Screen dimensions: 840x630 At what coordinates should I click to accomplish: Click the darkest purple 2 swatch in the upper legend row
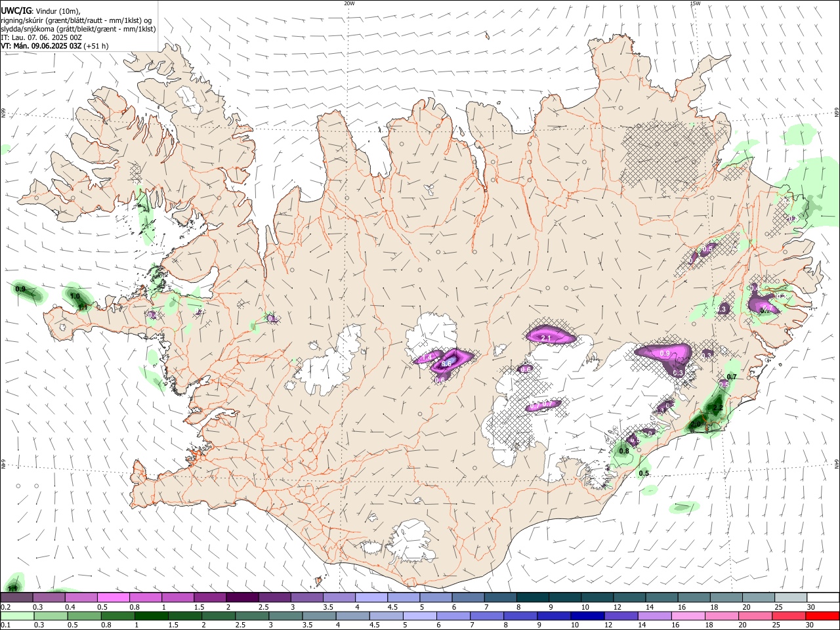[x=241, y=597]
